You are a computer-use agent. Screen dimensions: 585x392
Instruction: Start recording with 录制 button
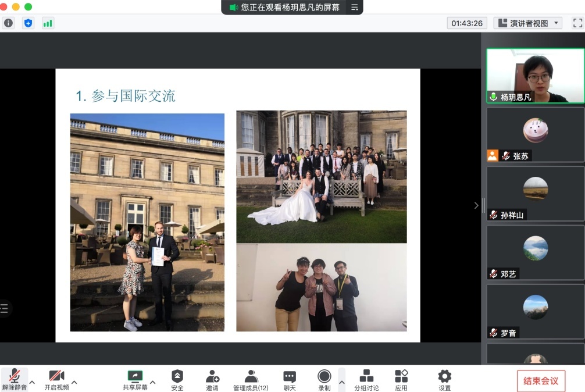pyautogui.click(x=324, y=379)
